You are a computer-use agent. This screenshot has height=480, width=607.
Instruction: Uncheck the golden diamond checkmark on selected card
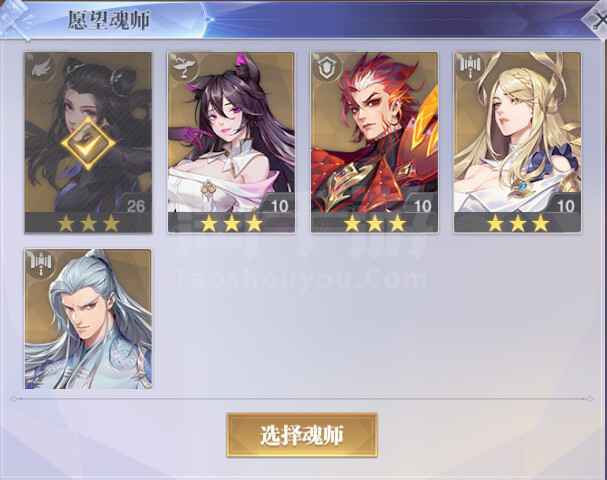pyautogui.click(x=88, y=143)
